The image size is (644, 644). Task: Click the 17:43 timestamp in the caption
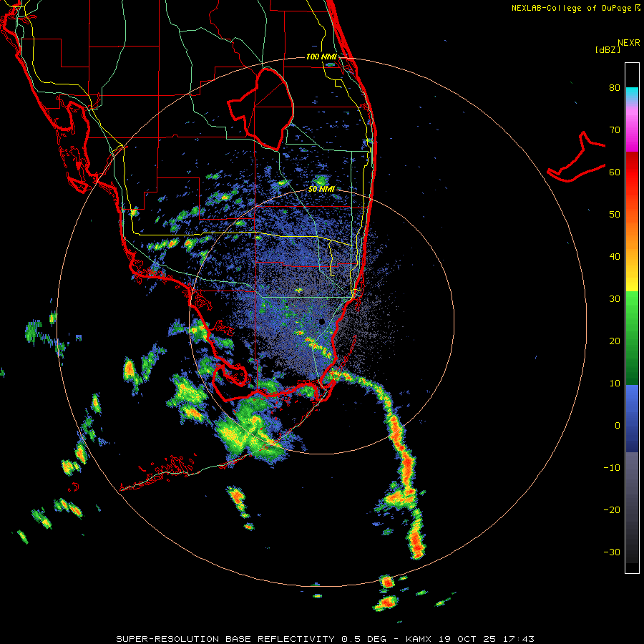[x=520, y=639]
